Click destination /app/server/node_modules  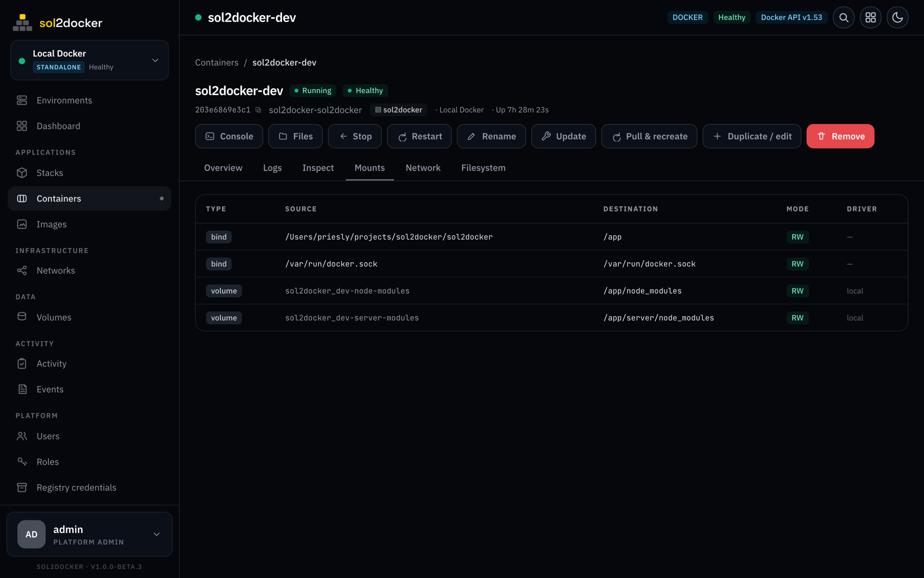(659, 318)
